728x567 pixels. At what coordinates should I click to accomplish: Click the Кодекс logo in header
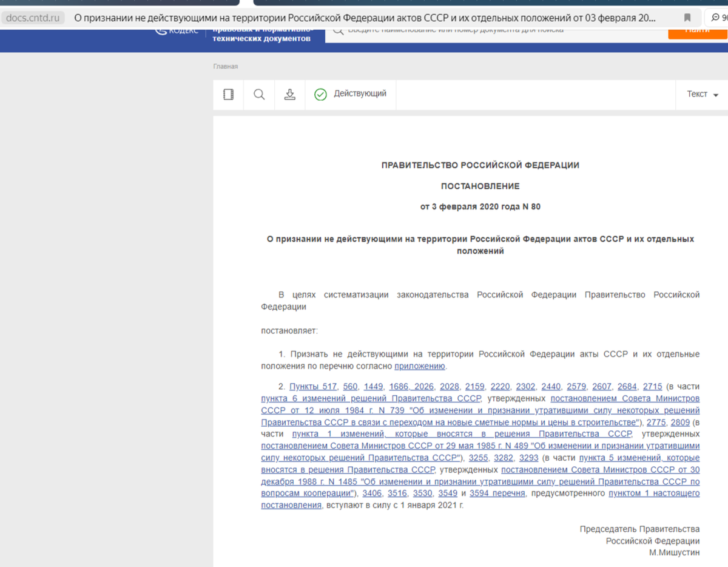click(177, 30)
